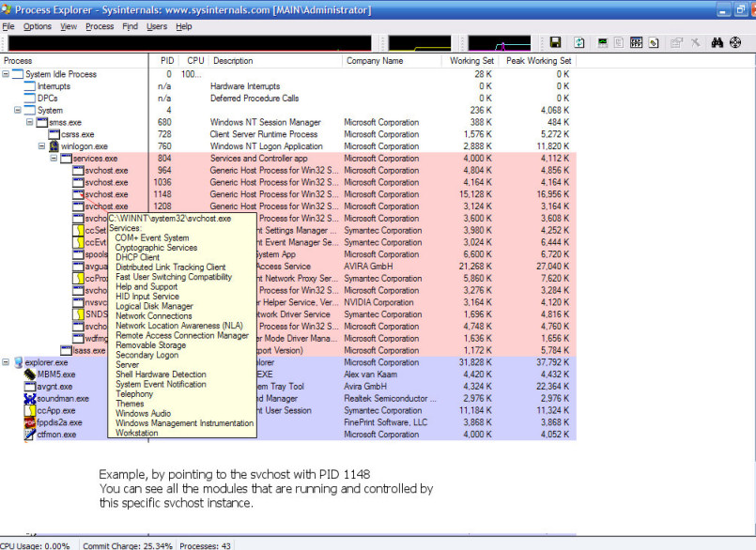This screenshot has width=756, height=550.
Task: Click the crosshair Find Window's Process icon
Action: click(735, 42)
